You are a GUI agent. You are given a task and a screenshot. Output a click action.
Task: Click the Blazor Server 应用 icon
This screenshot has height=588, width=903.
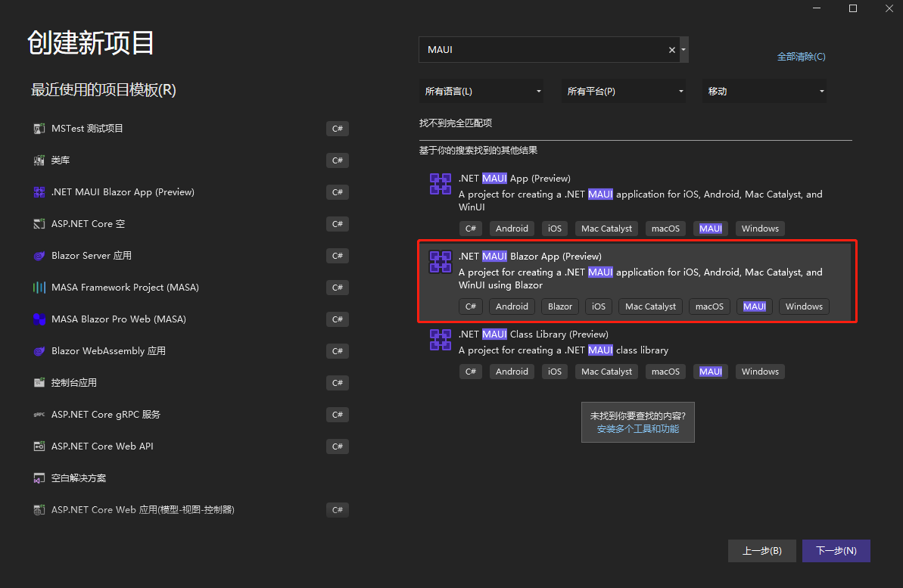point(39,256)
